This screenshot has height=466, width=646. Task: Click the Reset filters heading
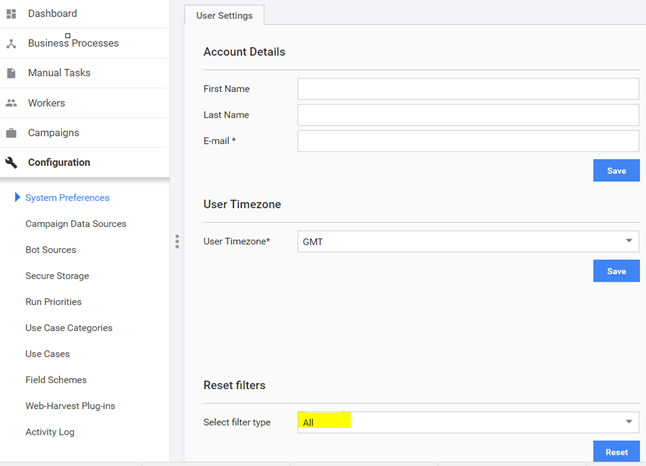[234, 385]
